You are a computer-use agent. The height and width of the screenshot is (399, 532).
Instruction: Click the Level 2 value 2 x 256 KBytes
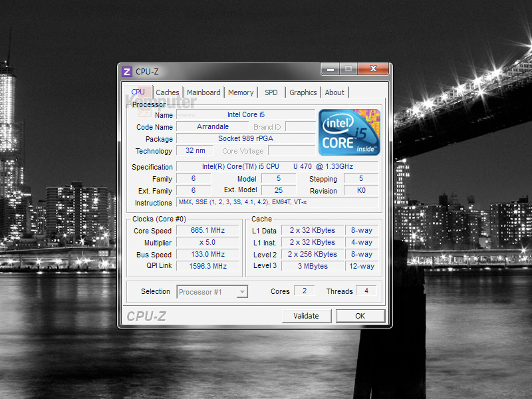coord(313,254)
